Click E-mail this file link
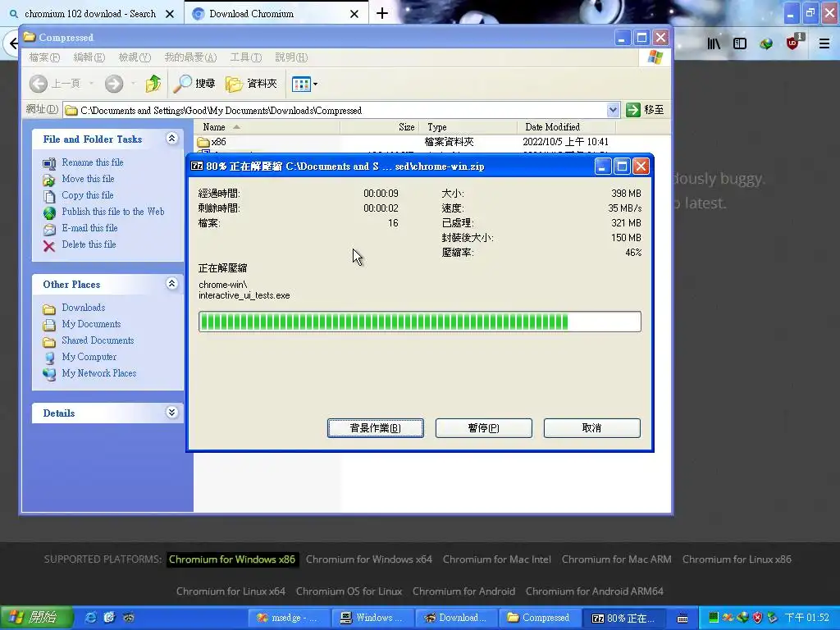The image size is (840, 630). [x=89, y=228]
